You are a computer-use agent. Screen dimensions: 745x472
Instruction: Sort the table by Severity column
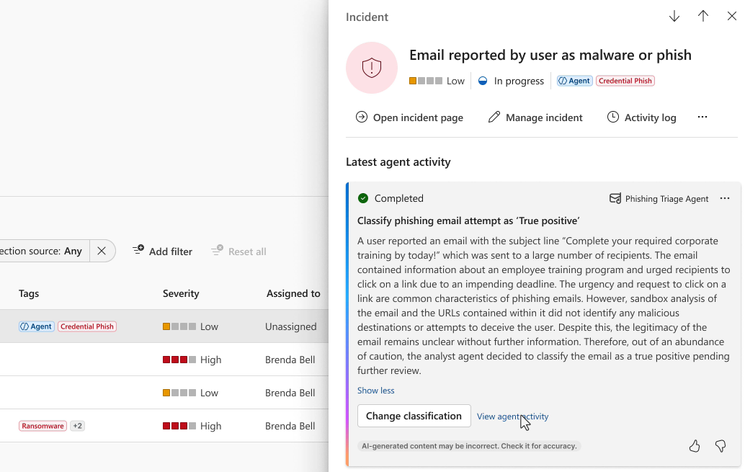point(181,293)
